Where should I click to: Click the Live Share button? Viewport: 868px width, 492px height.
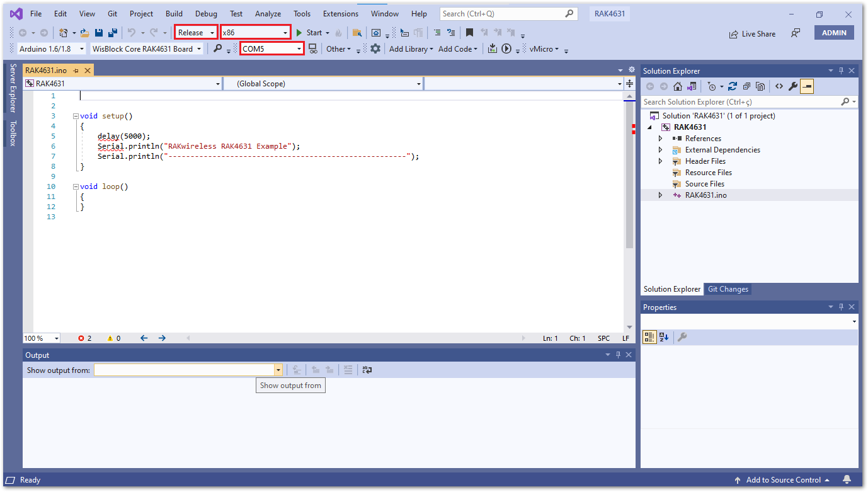tap(752, 34)
